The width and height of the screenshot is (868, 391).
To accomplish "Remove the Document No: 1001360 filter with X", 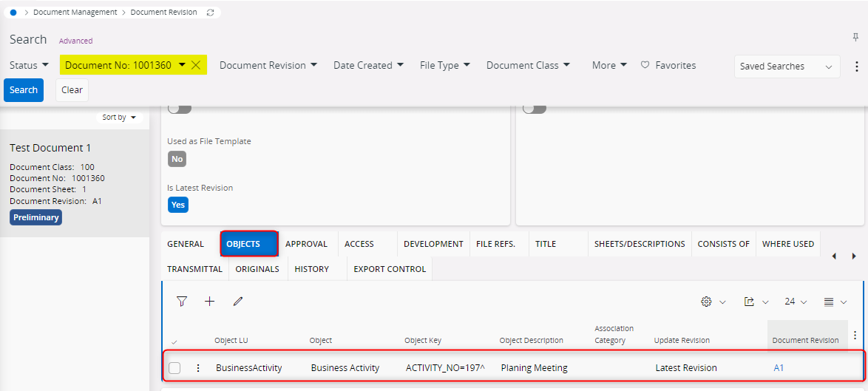I will [195, 65].
